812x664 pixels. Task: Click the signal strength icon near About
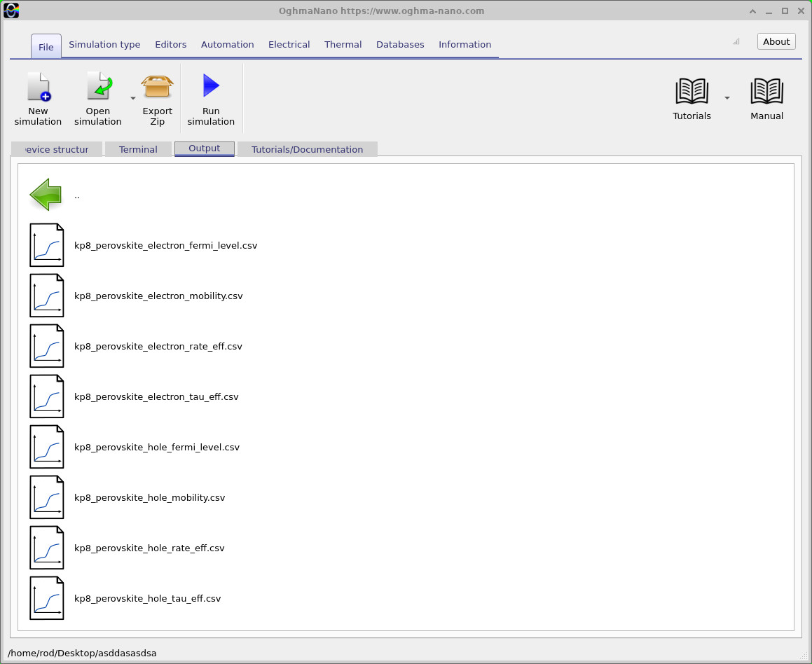[x=736, y=41]
